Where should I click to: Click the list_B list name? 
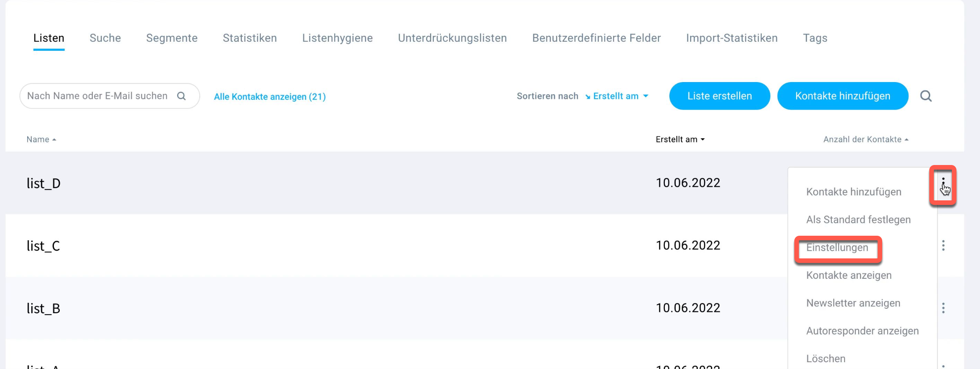click(x=43, y=308)
